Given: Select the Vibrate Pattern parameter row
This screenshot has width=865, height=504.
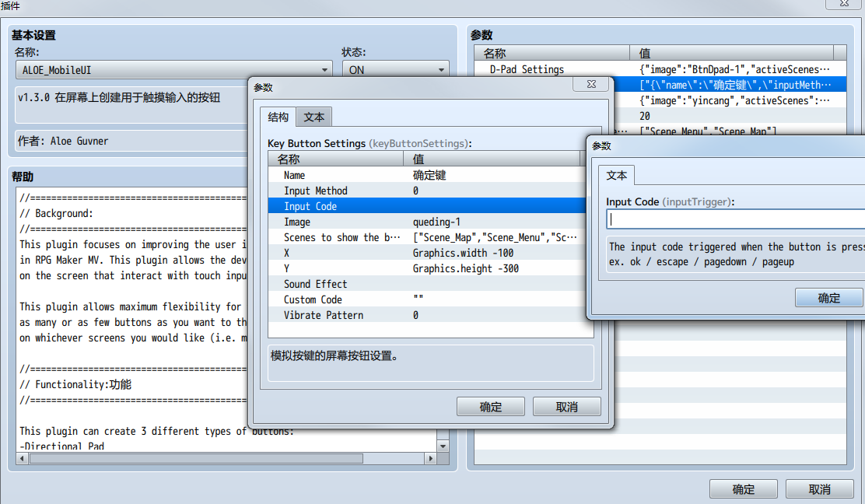Looking at the screenshot, I should point(427,315).
